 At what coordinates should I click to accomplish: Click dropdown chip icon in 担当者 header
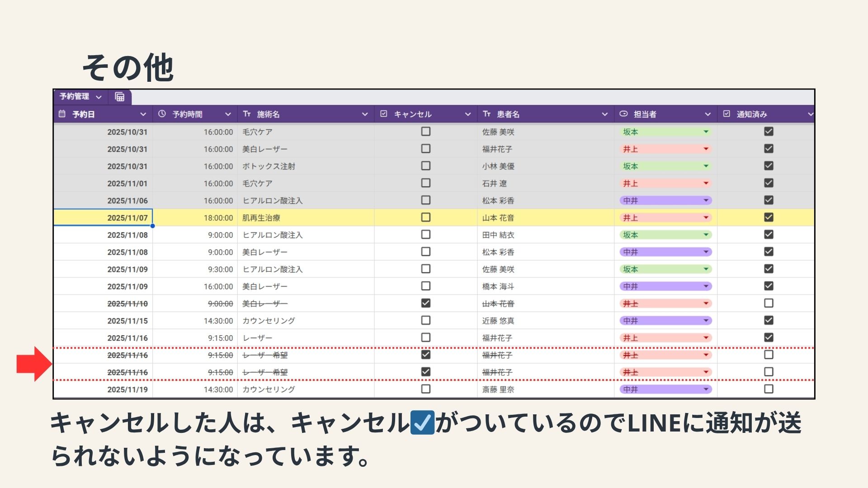(623, 114)
